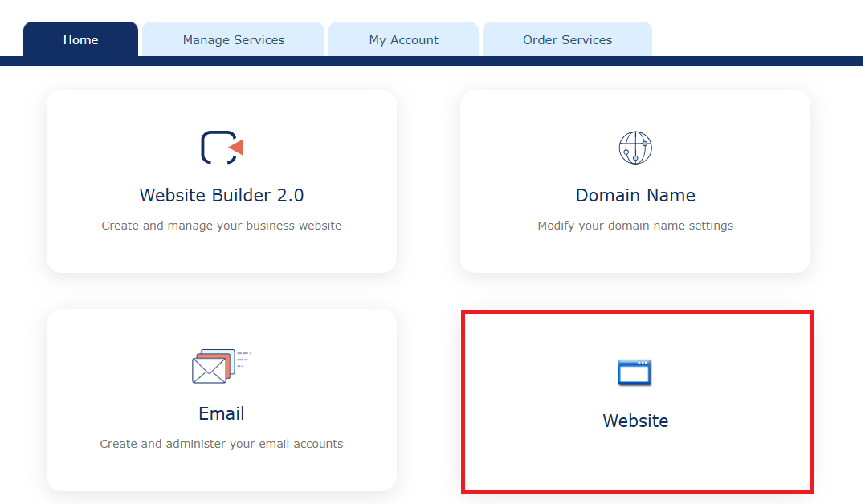Open the Manage Services tab

[233, 39]
